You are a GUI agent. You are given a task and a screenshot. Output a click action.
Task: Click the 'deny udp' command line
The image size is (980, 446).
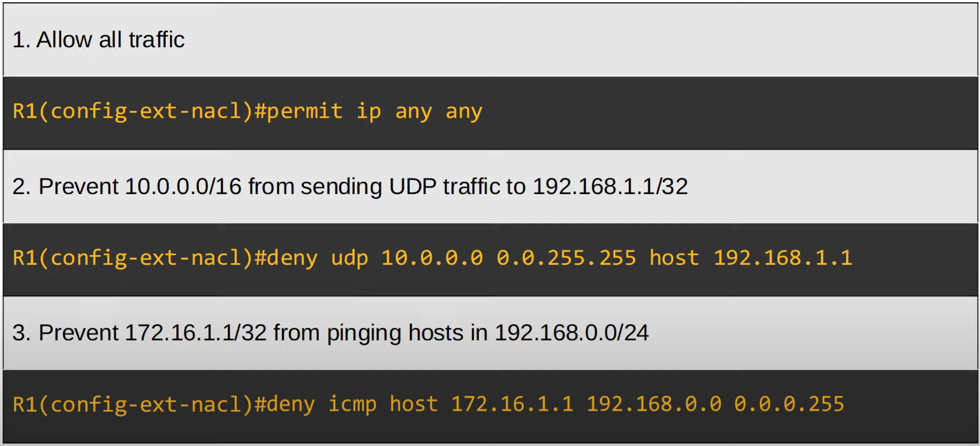(432, 258)
